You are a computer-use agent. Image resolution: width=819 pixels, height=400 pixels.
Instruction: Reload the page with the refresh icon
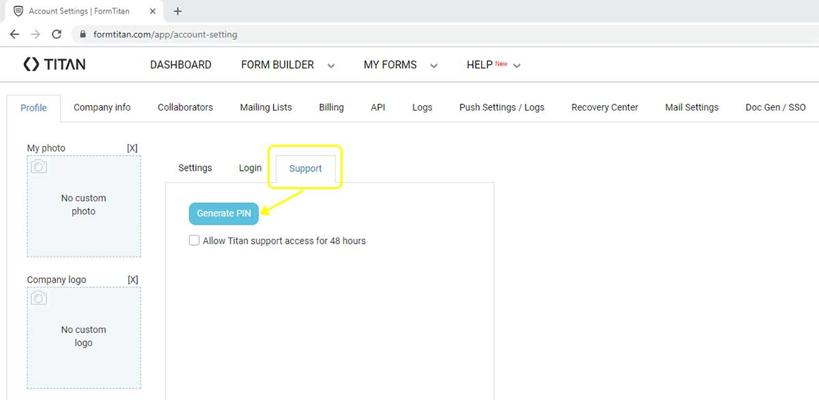56,34
